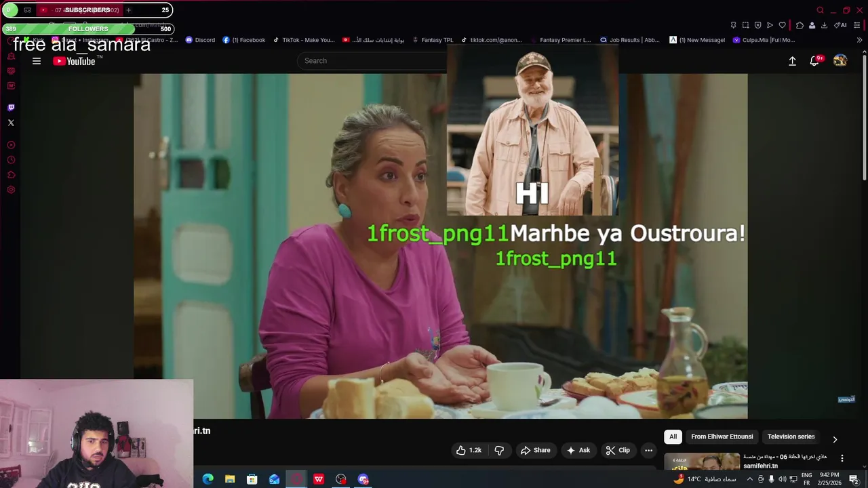Screen dimensions: 868x488
Task: Open the Job Results bookmark
Action: pos(629,40)
